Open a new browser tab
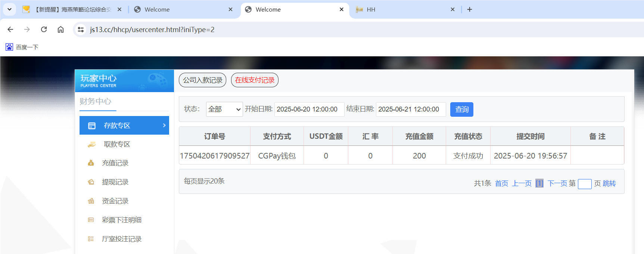644x254 pixels. click(470, 9)
